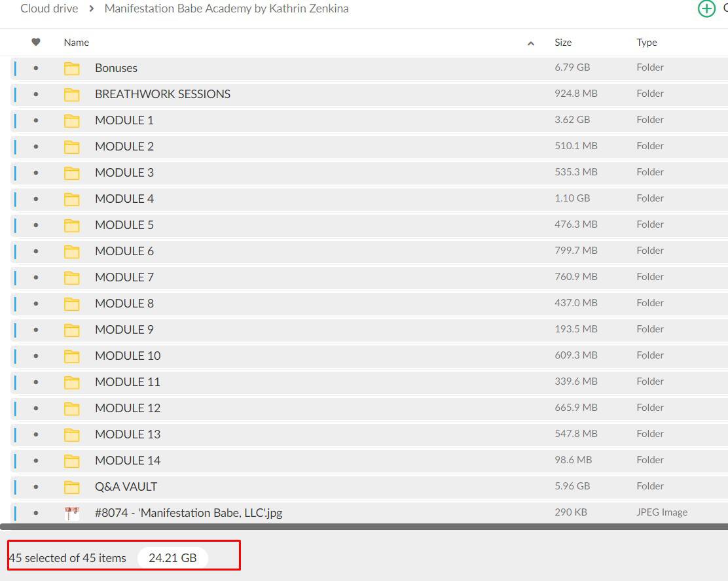728x581 pixels.
Task: Click Manifestation Babe Academy breadcrumb
Action: [227, 9]
